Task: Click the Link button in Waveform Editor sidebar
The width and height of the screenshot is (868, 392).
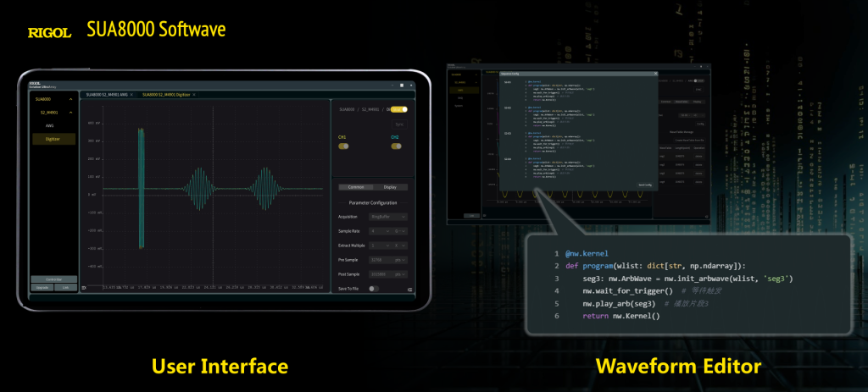Action: (x=471, y=216)
